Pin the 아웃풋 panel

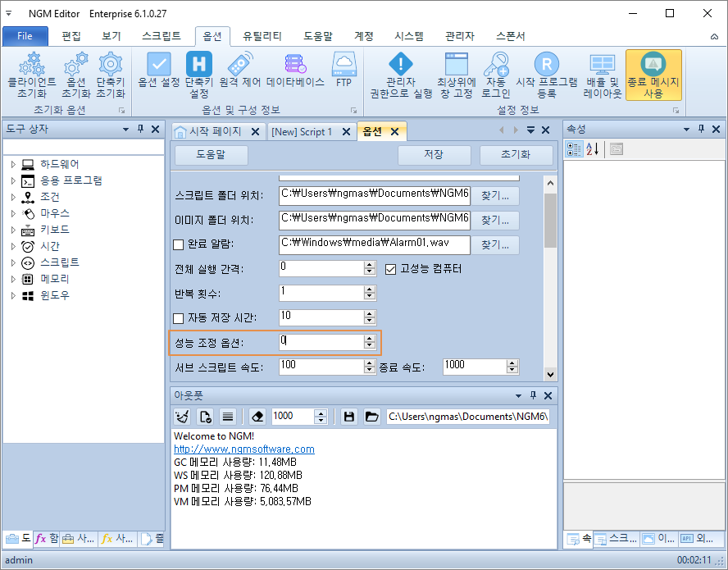click(x=533, y=395)
